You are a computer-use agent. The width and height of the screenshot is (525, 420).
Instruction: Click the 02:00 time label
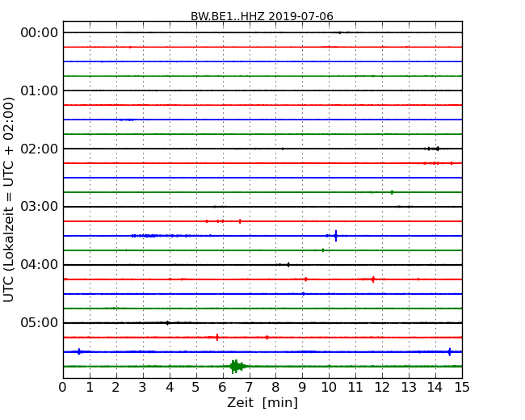coord(40,149)
